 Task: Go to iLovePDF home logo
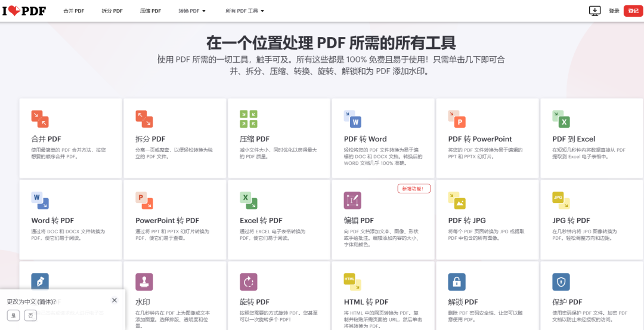24,11
